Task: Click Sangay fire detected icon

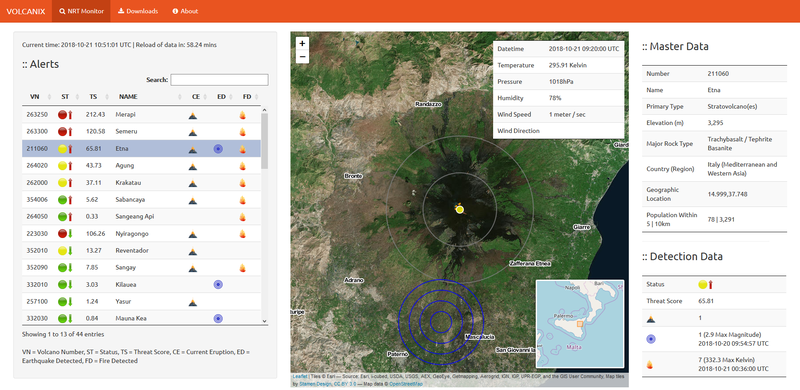Action: coord(242,267)
